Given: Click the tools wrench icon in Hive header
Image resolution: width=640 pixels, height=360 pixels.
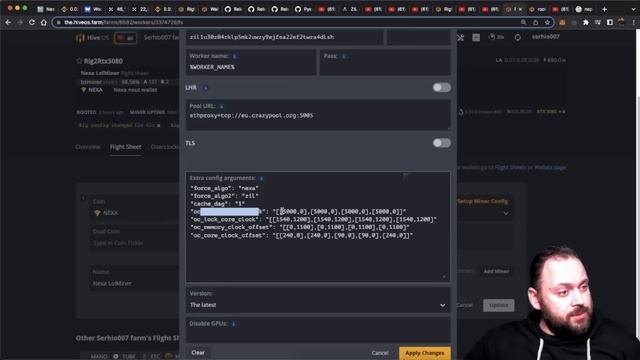Looking at the screenshot, I should (460, 38).
